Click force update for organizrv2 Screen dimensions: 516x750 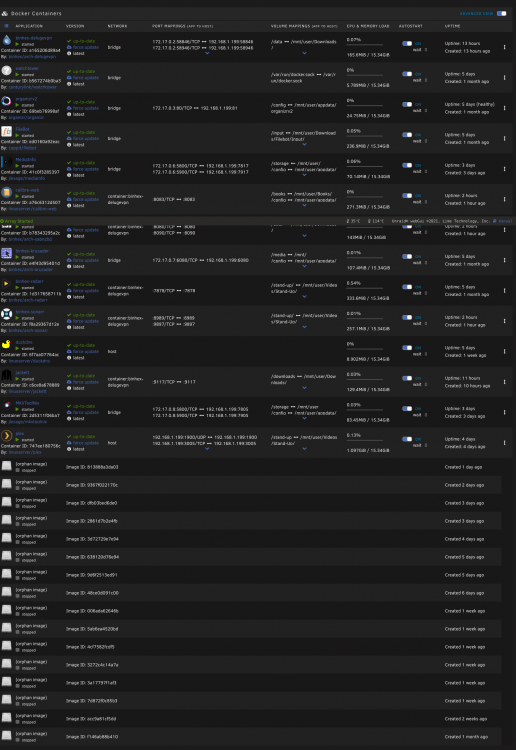pos(86,108)
